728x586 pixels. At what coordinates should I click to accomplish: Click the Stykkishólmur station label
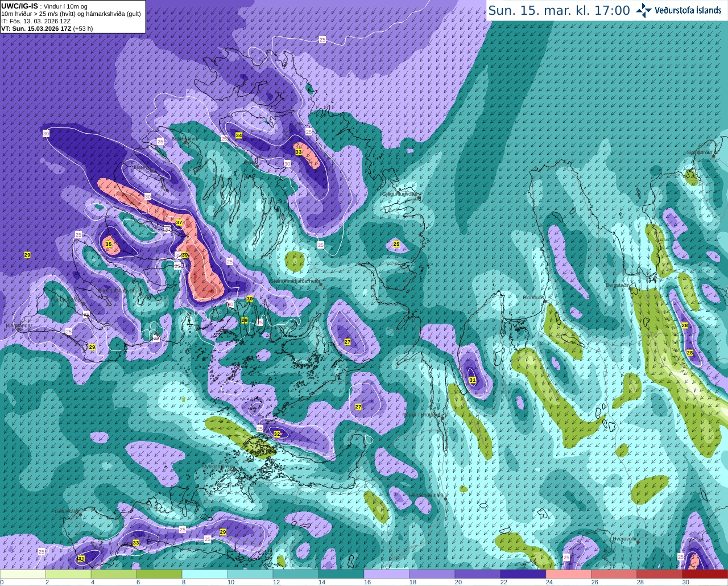click(x=218, y=466)
